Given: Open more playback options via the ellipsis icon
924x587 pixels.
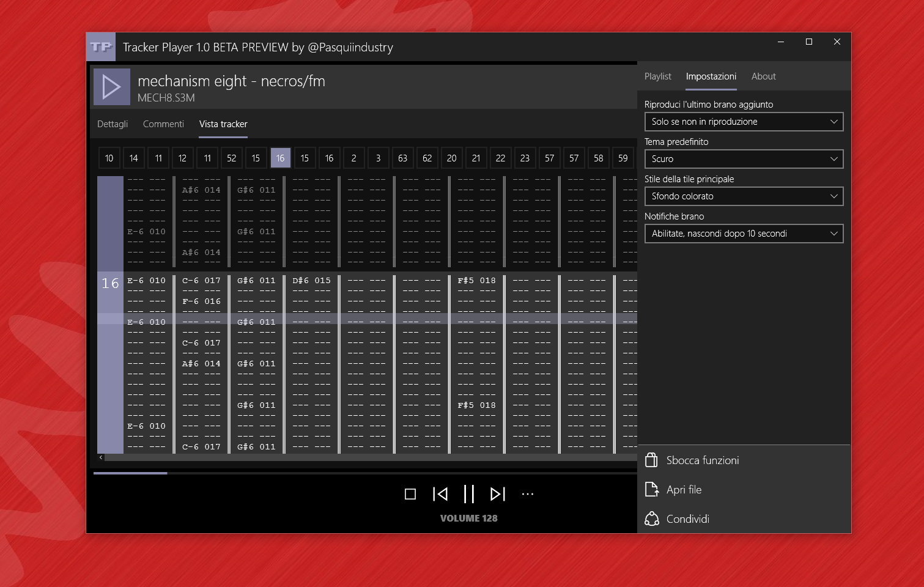Looking at the screenshot, I should click(x=527, y=494).
